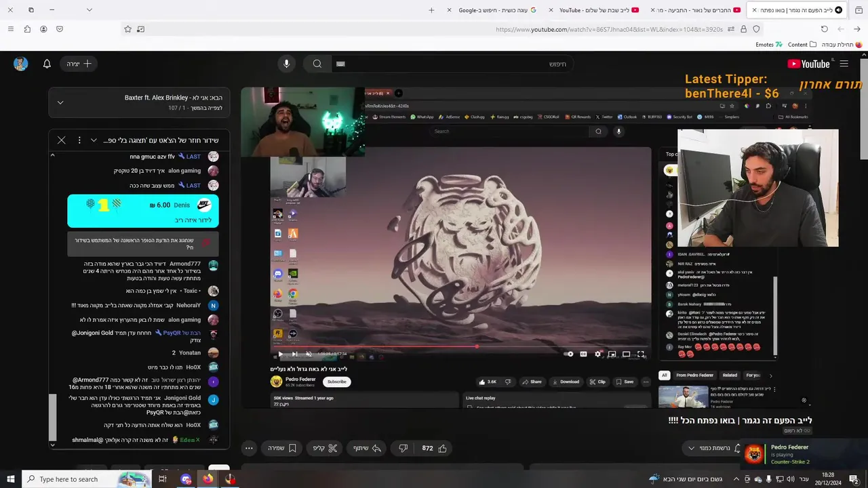Open the browser account icon
Screen dimensions: 868x488
43,29
